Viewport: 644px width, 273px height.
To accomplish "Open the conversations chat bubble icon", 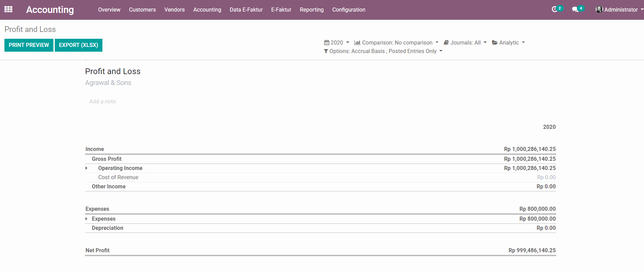I will click(x=575, y=10).
